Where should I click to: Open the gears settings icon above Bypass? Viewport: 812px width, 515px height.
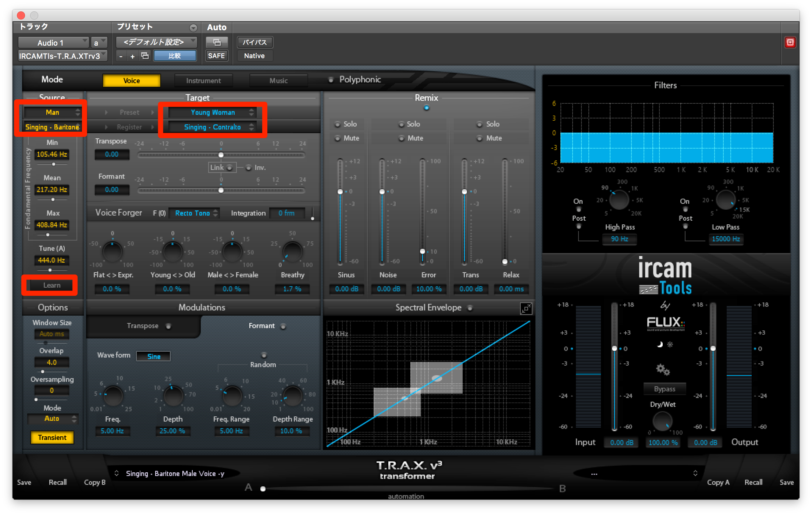[x=663, y=369]
